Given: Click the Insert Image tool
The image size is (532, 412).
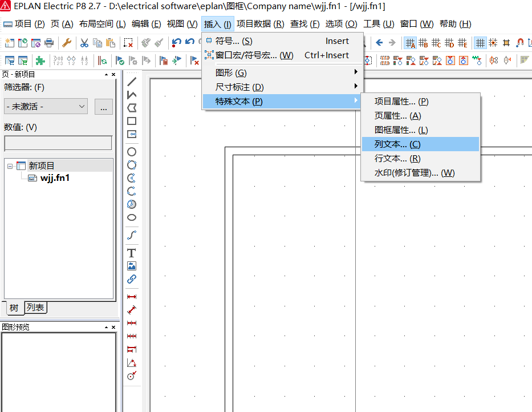Looking at the screenshot, I should 132,266.
